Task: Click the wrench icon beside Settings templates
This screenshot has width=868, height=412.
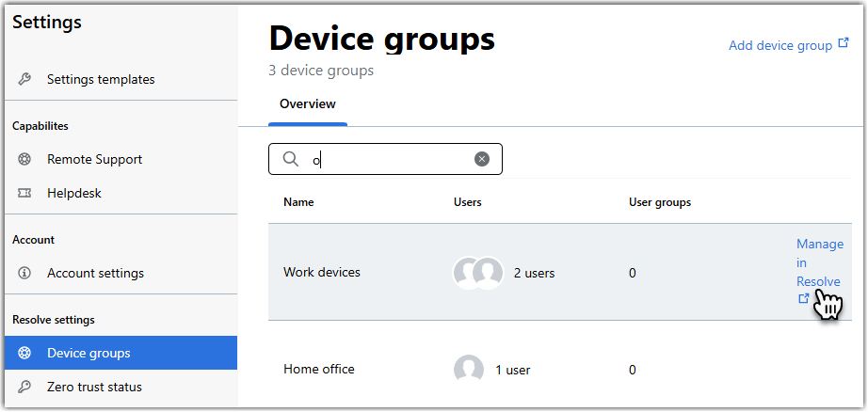Action: [x=24, y=79]
